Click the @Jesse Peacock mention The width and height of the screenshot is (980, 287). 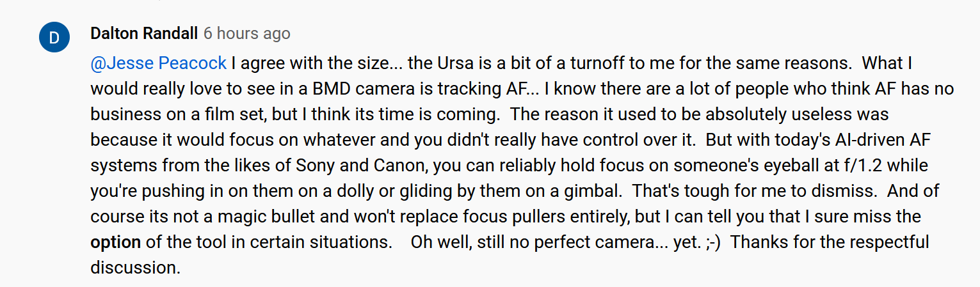point(159,63)
